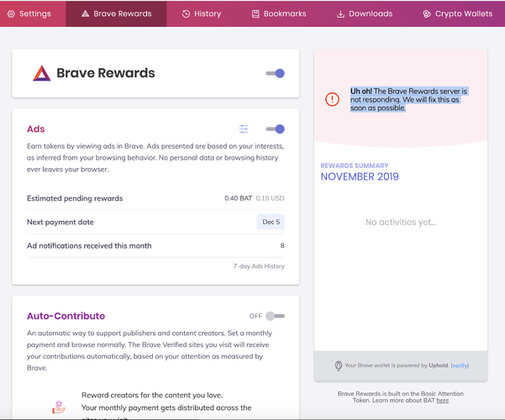
Task: Click the '0.40 BAT' pending rewards value
Action: point(239,198)
